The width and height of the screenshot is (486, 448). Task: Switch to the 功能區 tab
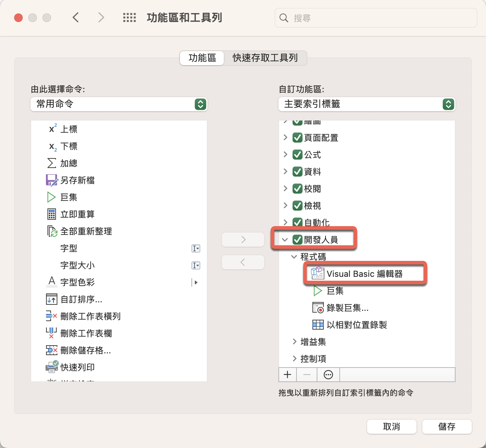(x=202, y=58)
